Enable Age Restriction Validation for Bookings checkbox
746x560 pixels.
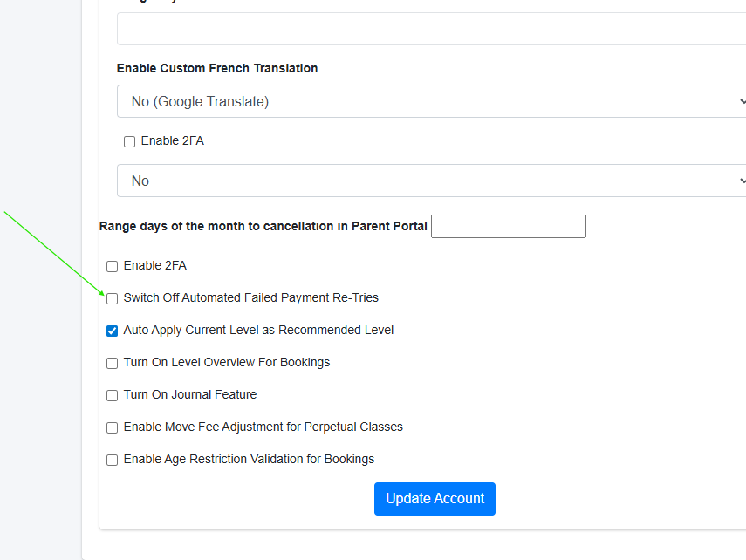point(112,460)
